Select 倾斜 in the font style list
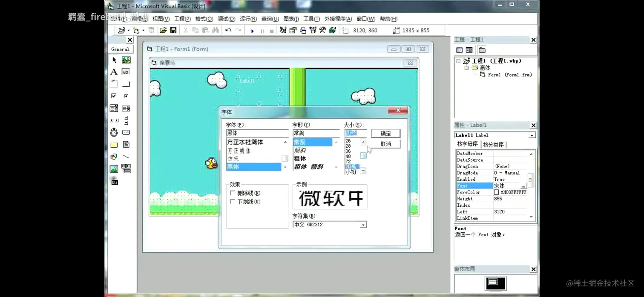644x297 pixels. click(300, 150)
